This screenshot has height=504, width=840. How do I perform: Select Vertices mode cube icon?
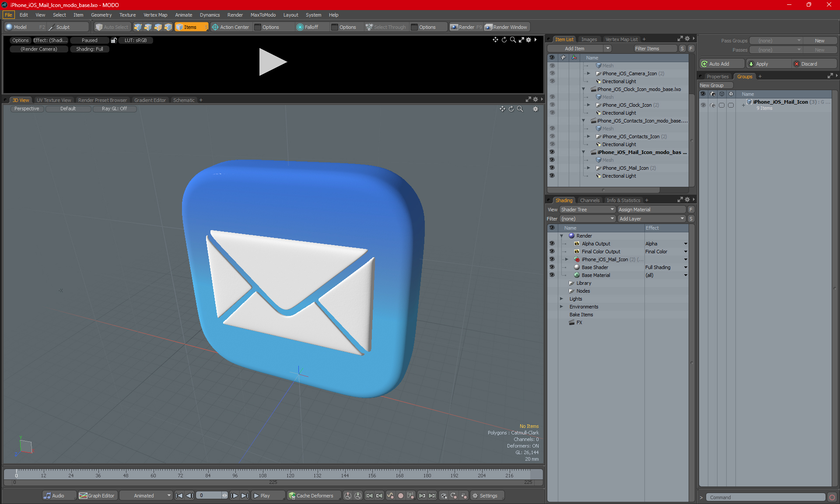[138, 27]
